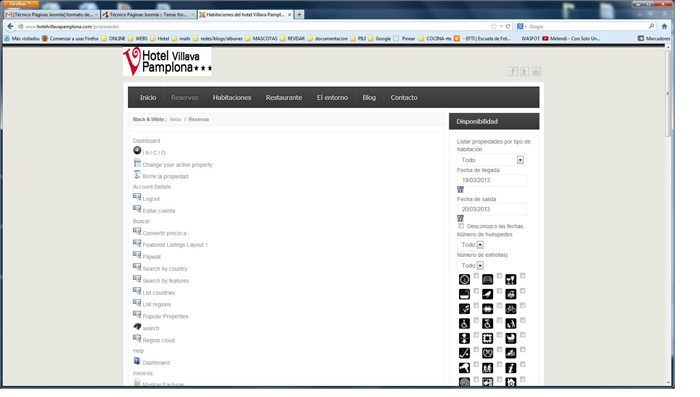Screen dimensions: 700x397
Task: Tick checkbox beside the bathtub icon
Action: tap(476, 291)
